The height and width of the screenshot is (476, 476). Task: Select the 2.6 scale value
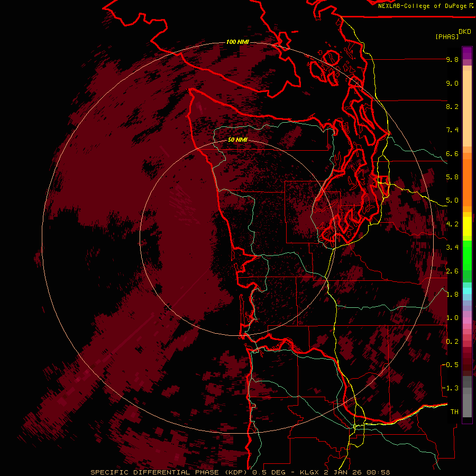click(452, 271)
